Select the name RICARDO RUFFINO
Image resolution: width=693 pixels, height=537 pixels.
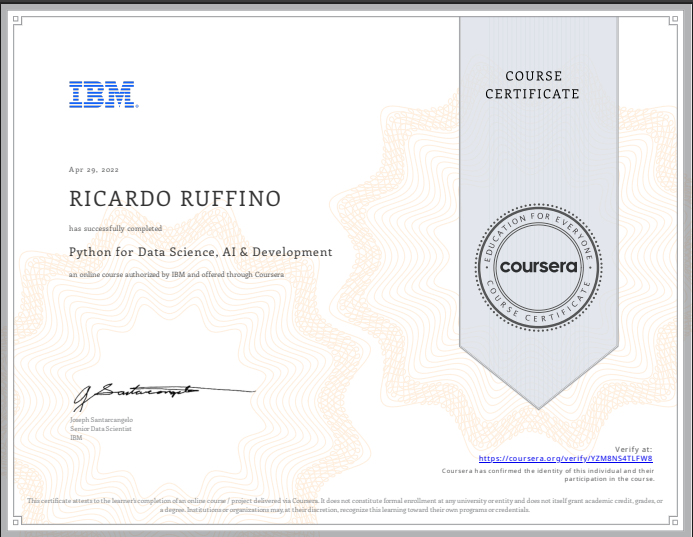tap(175, 199)
